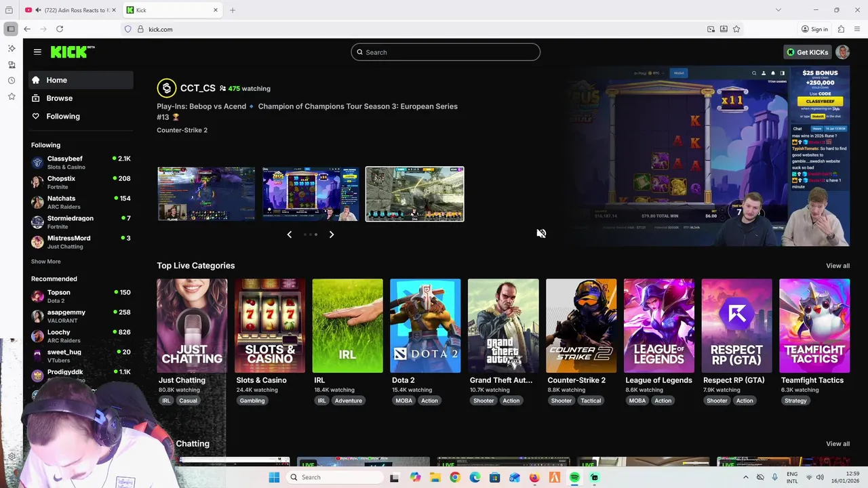Viewport: 868px width, 488px height.
Task: Open asapgemmy recommended channel
Action: coord(81,316)
